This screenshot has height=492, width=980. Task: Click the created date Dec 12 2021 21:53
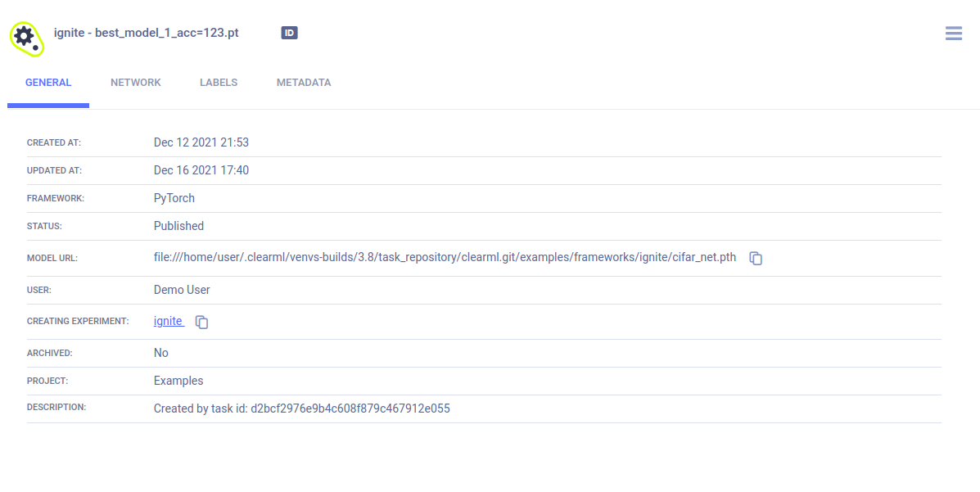pos(201,142)
